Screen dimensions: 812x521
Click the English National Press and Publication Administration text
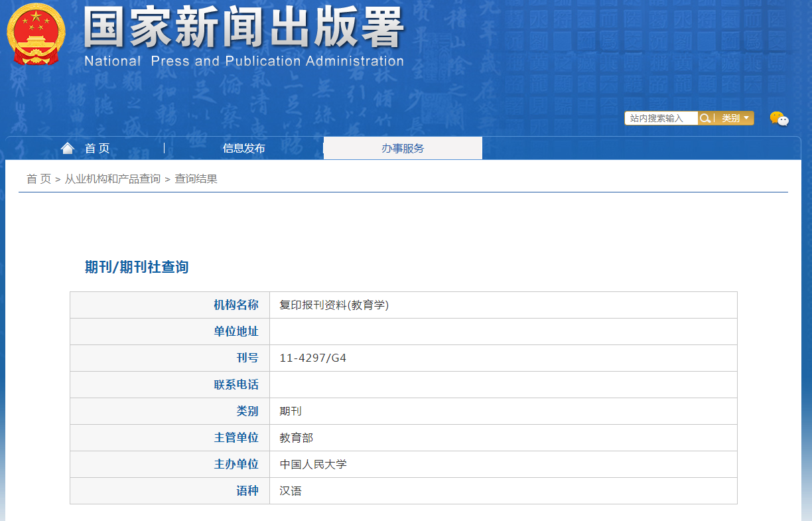pos(243,61)
